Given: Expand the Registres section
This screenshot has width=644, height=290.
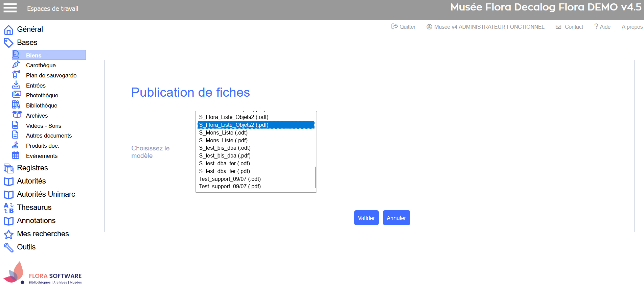Looking at the screenshot, I should click(x=32, y=168).
